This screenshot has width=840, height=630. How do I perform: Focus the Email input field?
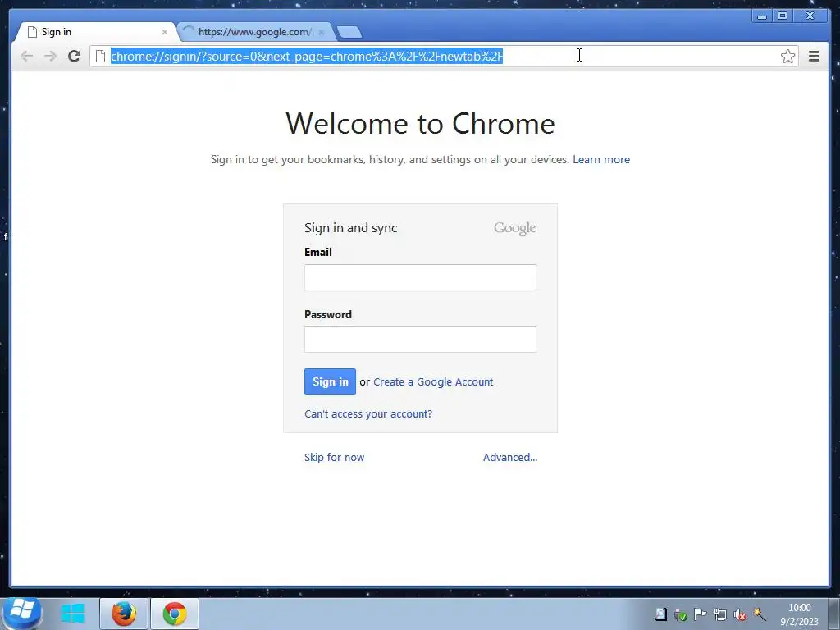click(x=420, y=277)
